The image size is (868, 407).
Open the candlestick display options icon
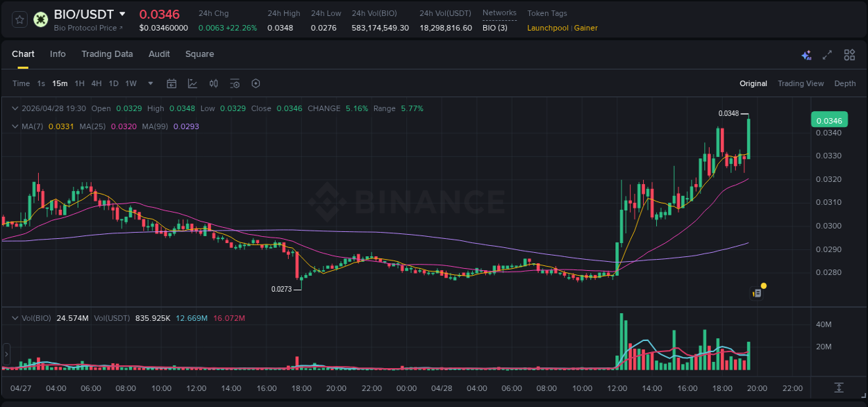[213, 83]
